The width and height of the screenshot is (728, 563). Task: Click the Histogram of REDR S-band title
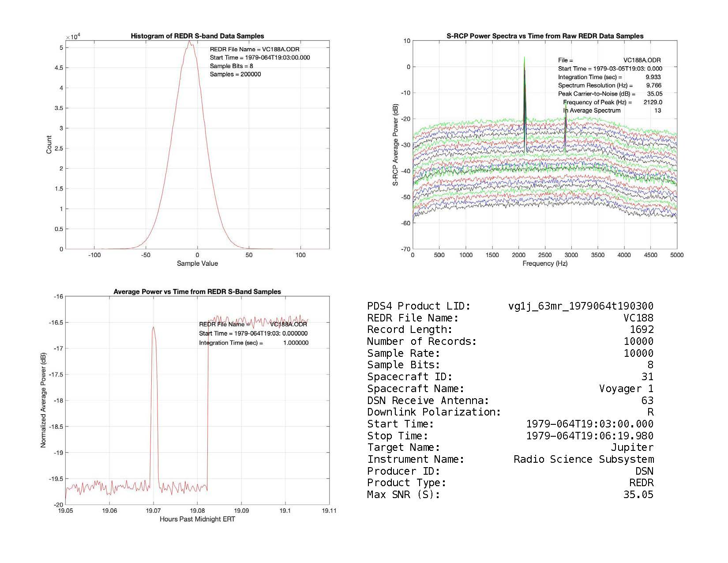tap(197, 36)
